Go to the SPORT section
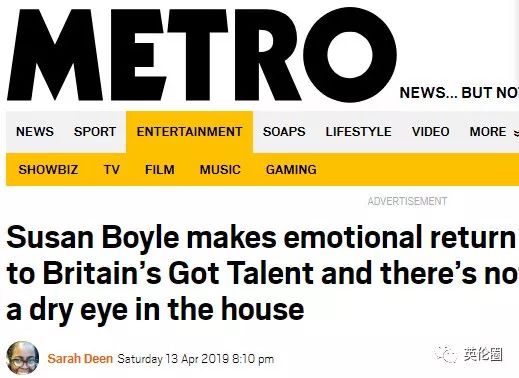The width and height of the screenshot is (519, 378). click(95, 132)
